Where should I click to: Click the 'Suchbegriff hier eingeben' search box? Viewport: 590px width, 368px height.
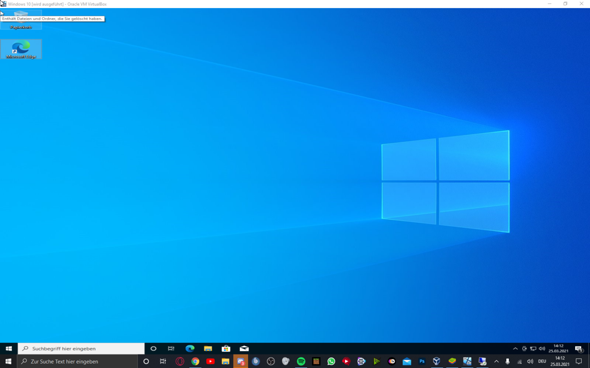click(x=81, y=348)
